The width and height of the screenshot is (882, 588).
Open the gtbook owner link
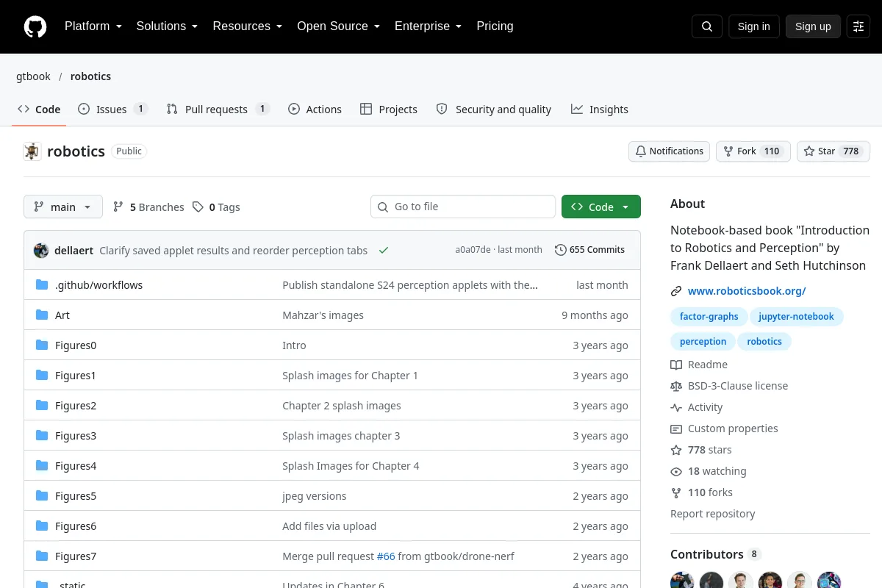click(33, 76)
